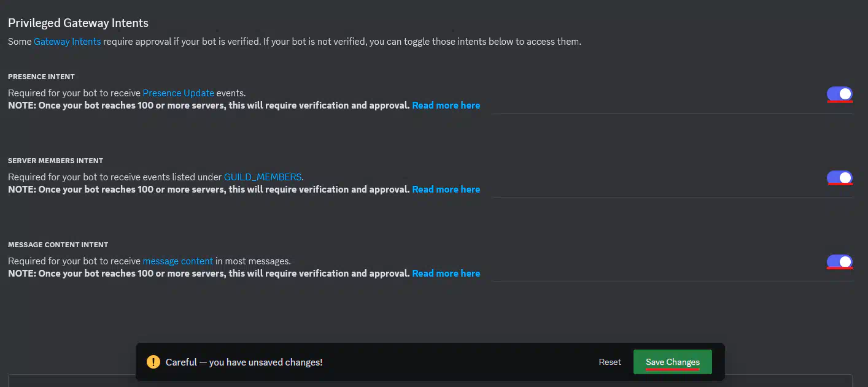
Task: Open the message content link
Action: (178, 261)
